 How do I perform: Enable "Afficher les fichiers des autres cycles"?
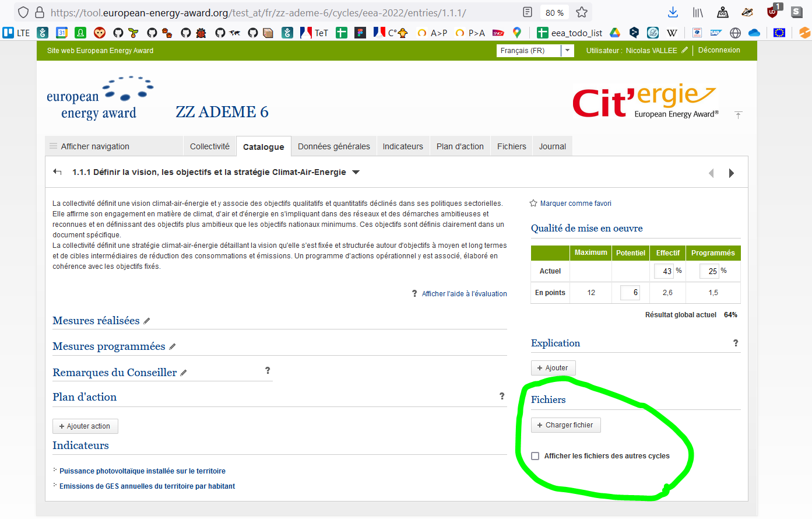(x=535, y=455)
